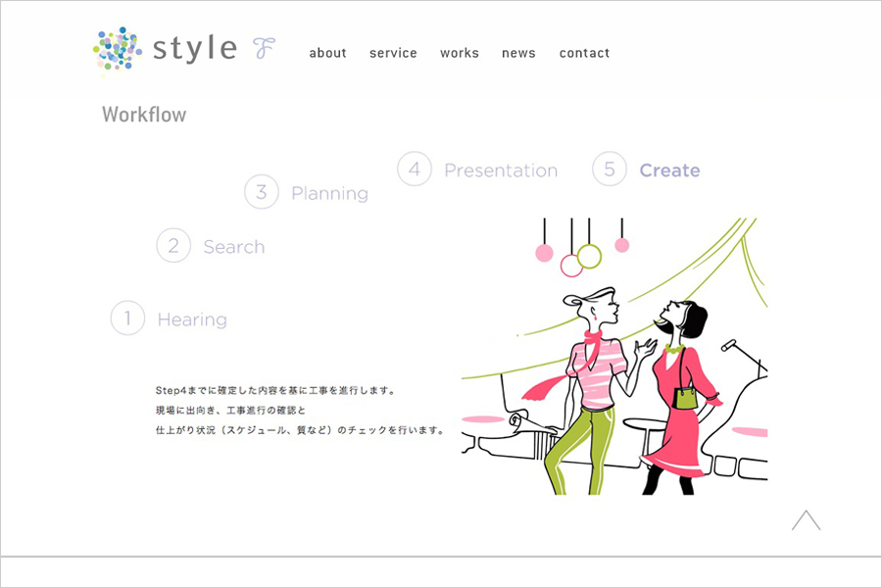The height and width of the screenshot is (588, 882).
Task: Show the Search workflow step
Action: coord(233,247)
